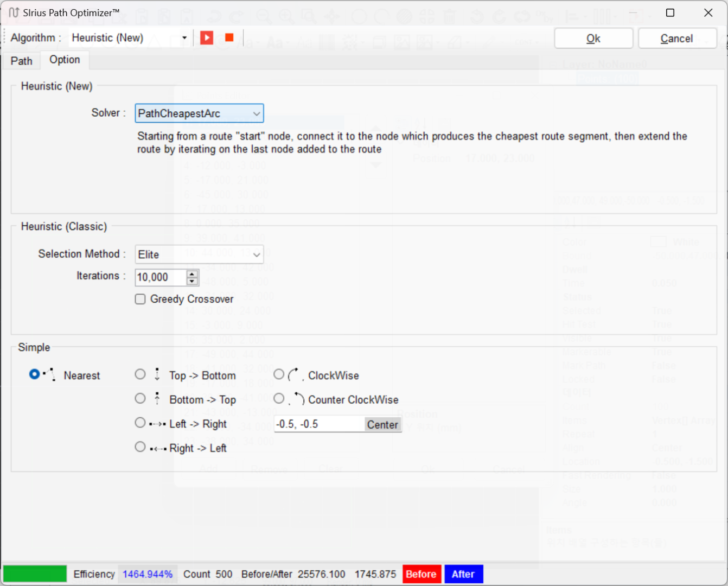The image size is (728, 586).
Task: Open the Selection Method dropdown showing Elite
Action: coord(199,254)
